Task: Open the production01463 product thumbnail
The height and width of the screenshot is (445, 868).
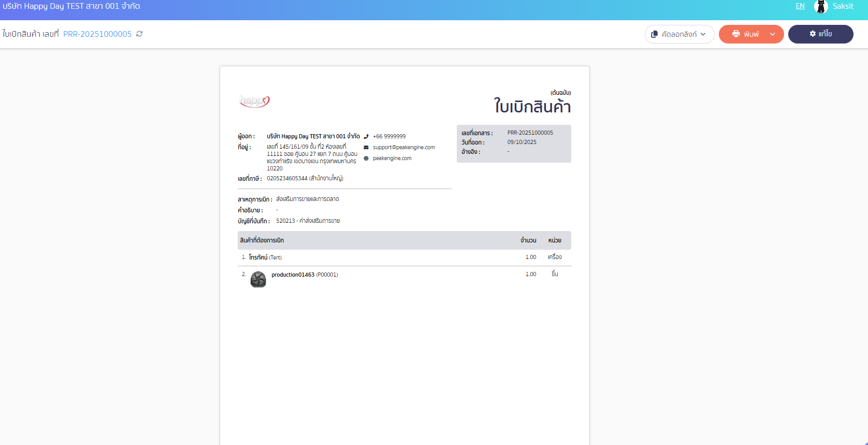Action: 258,279
